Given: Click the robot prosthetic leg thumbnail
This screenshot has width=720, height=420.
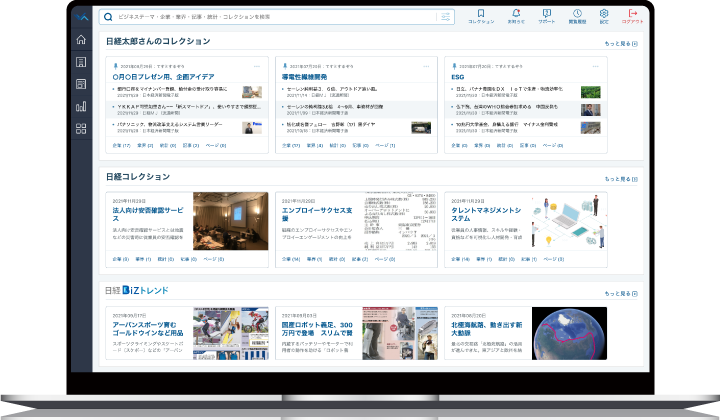Looking at the screenshot, I should [400, 333].
